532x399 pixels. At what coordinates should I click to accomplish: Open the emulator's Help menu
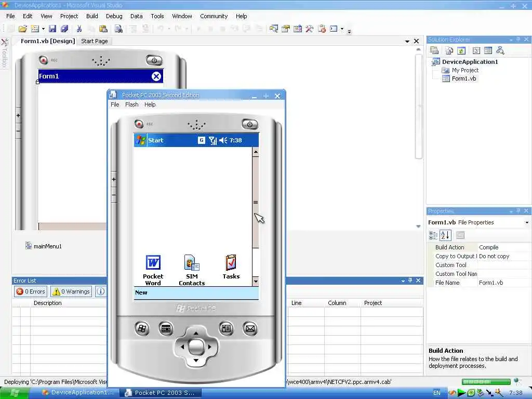[150, 104]
